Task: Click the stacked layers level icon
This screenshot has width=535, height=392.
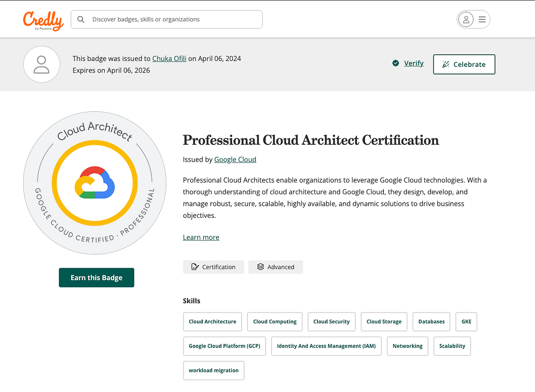Action: (x=261, y=267)
